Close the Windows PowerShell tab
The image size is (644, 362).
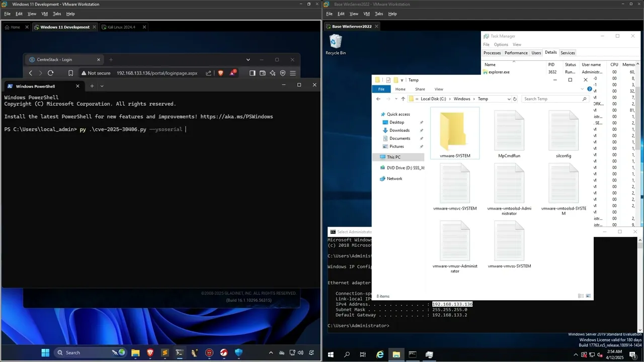click(x=77, y=86)
